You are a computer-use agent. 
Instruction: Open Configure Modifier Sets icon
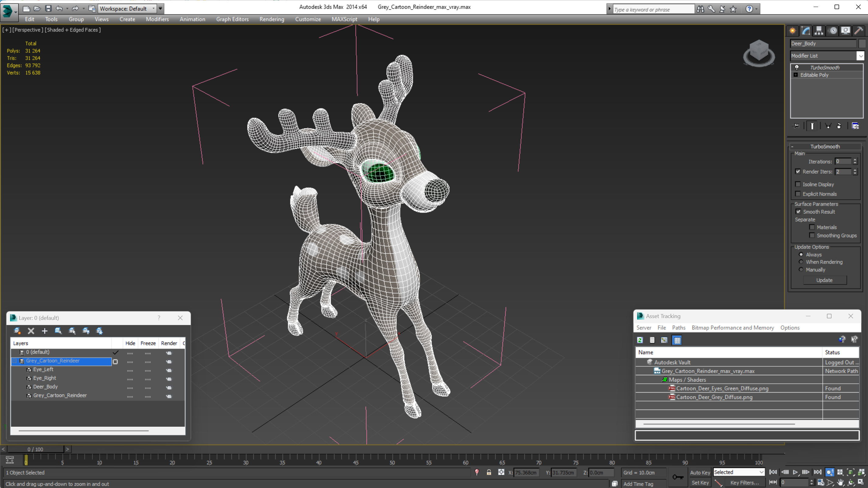click(x=855, y=126)
